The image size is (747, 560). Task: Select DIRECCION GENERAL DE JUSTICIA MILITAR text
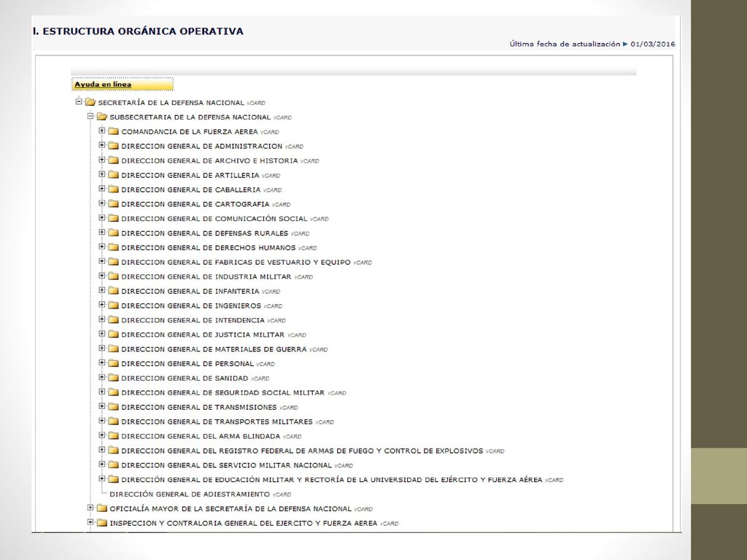pyautogui.click(x=203, y=335)
